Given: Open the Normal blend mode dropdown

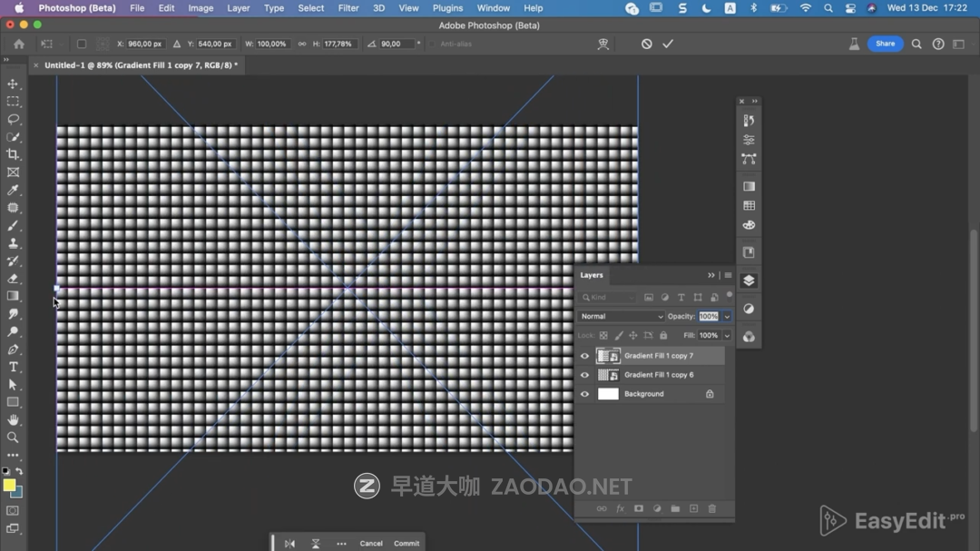Looking at the screenshot, I should [x=622, y=317].
